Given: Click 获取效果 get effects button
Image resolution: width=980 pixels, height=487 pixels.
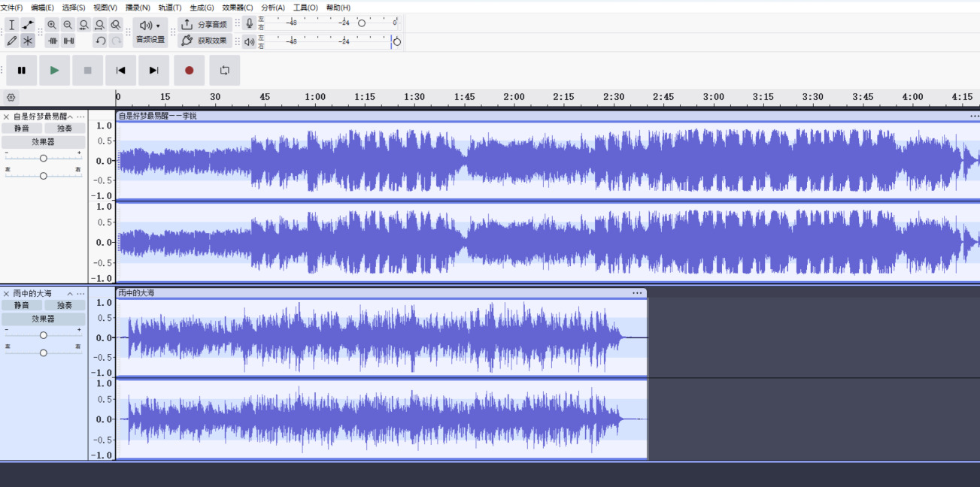Looking at the screenshot, I should tap(205, 41).
